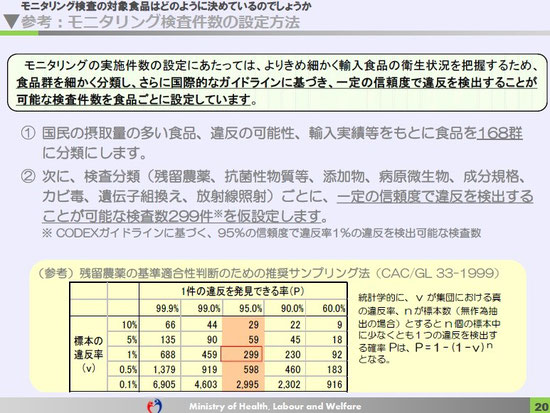Click the table cell '2,302'
Viewport: 550px width, 413px height.
point(289,385)
